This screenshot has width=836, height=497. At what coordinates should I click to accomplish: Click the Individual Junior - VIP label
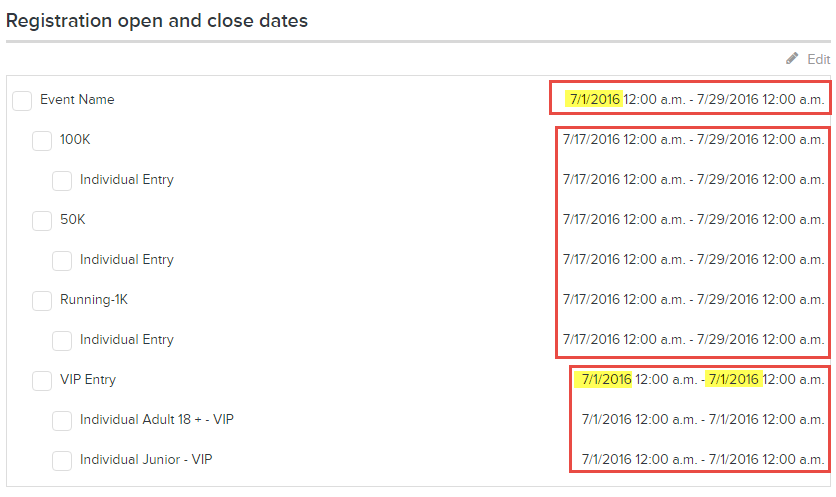(x=146, y=459)
